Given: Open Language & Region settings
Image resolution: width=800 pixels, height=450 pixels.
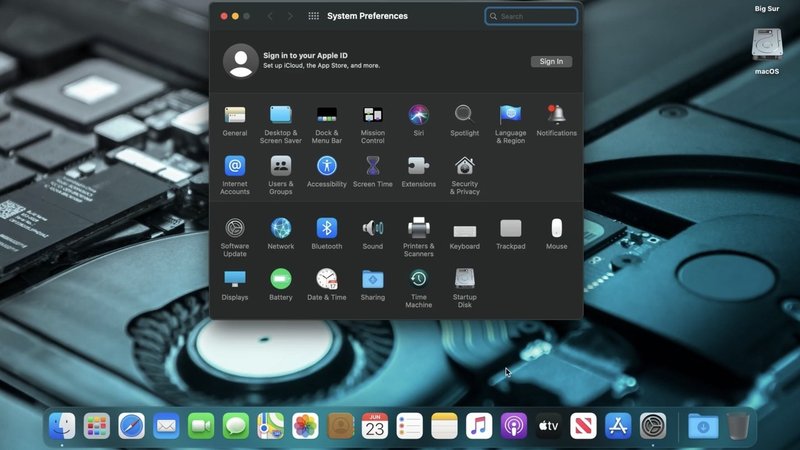Looking at the screenshot, I should 510,124.
